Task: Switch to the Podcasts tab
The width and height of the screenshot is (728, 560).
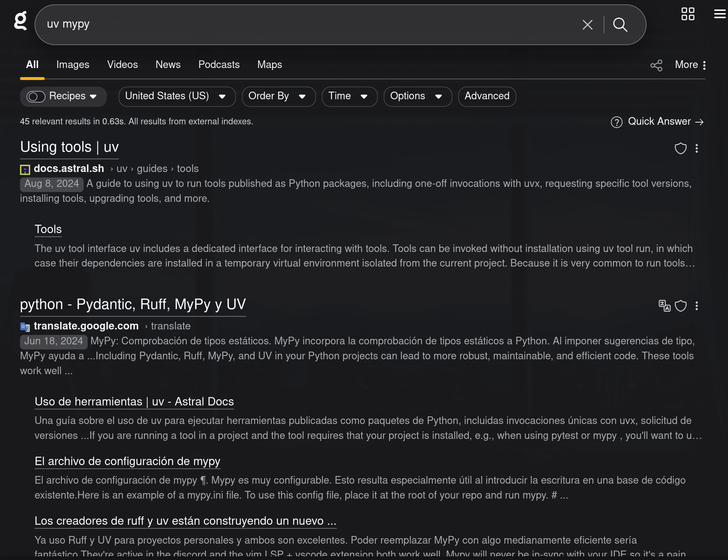Action: coord(219,65)
